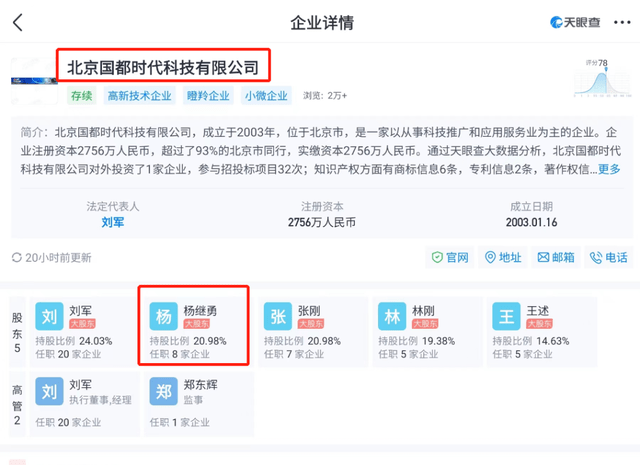Open shareholder 杨继勇 name
640x465 pixels.
coord(200,311)
